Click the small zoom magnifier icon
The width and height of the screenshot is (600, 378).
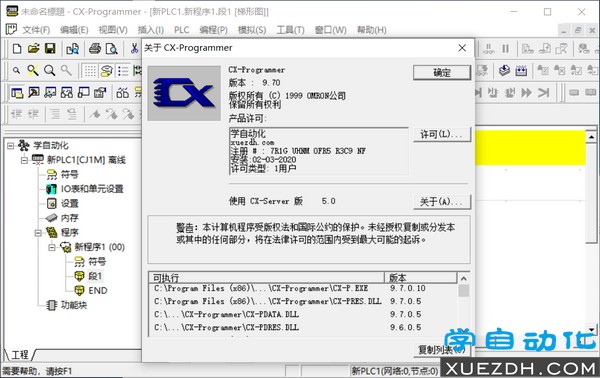tap(16, 70)
